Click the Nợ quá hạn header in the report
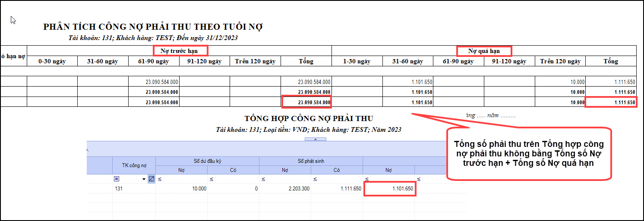 (484, 51)
